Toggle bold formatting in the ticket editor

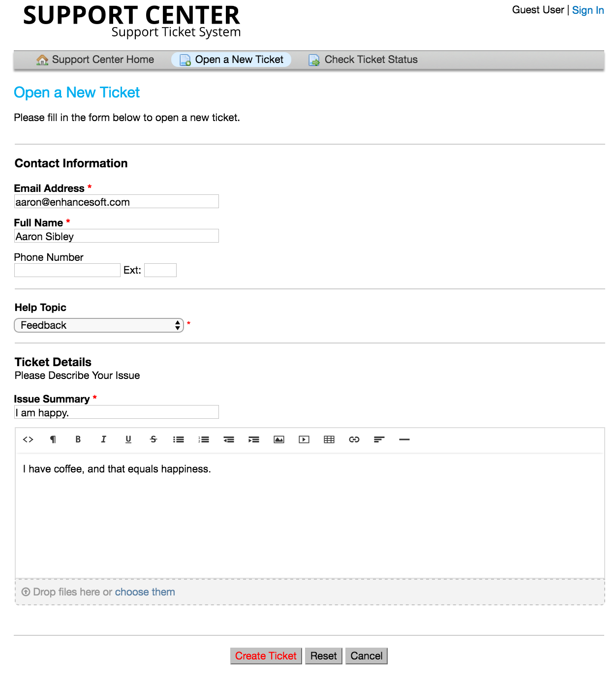(x=78, y=439)
